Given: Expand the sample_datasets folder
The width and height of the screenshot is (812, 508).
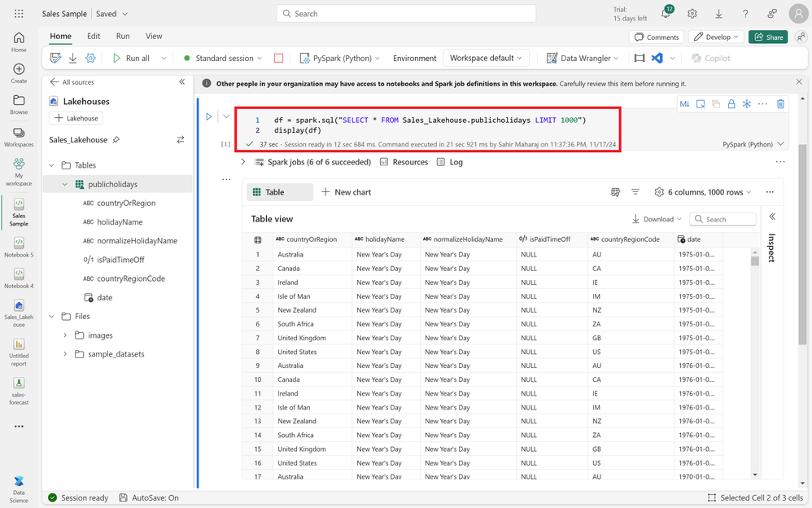Looking at the screenshot, I should tap(65, 354).
